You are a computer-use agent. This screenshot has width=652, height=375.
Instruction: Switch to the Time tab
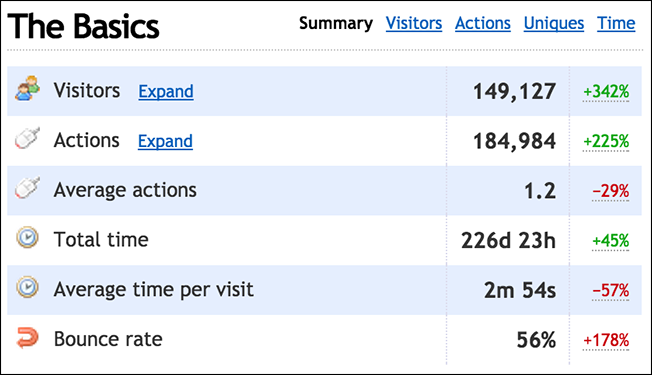pyautogui.click(x=616, y=23)
